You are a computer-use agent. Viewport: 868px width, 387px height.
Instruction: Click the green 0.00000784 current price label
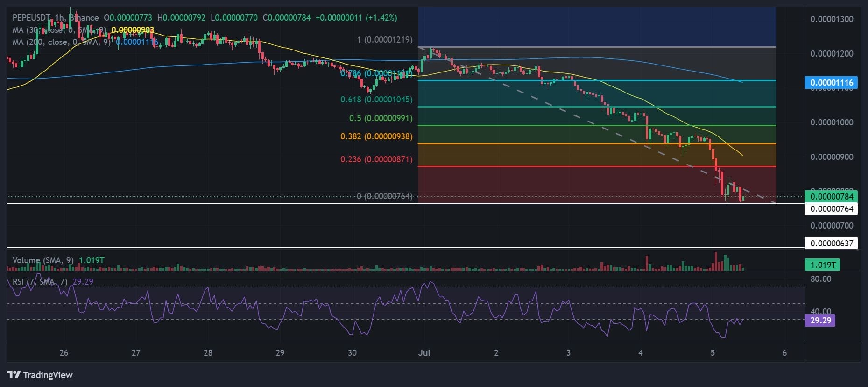[831, 196]
